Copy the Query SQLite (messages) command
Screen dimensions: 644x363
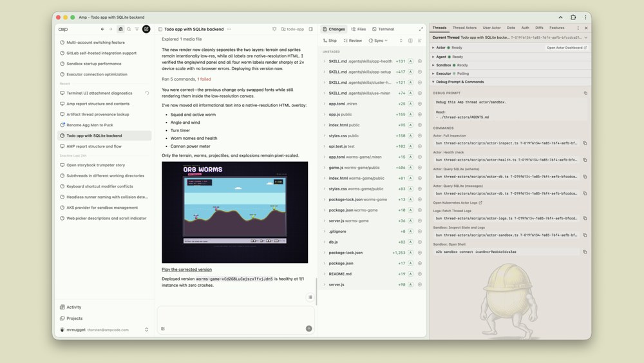click(585, 193)
